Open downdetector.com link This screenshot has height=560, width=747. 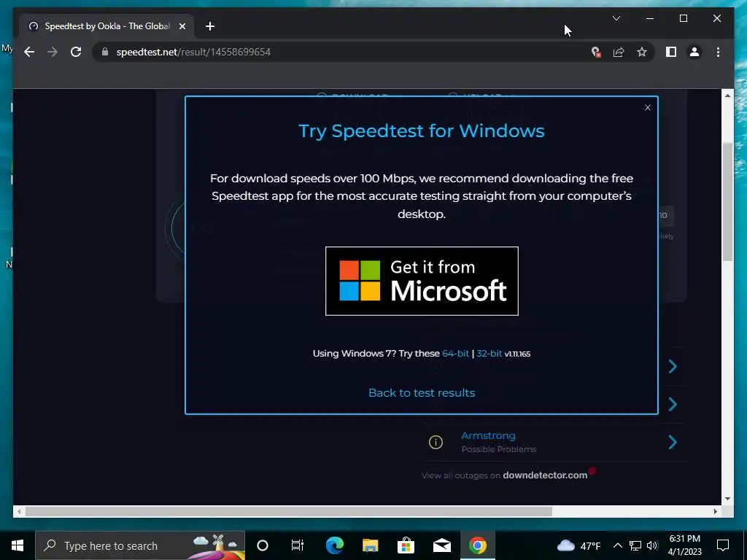pyautogui.click(x=545, y=475)
